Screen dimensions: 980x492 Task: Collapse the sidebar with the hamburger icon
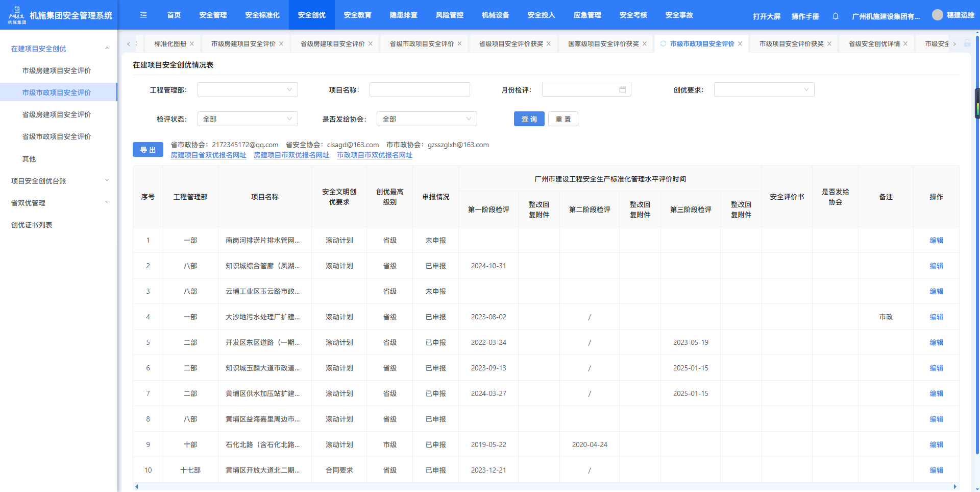coord(143,15)
